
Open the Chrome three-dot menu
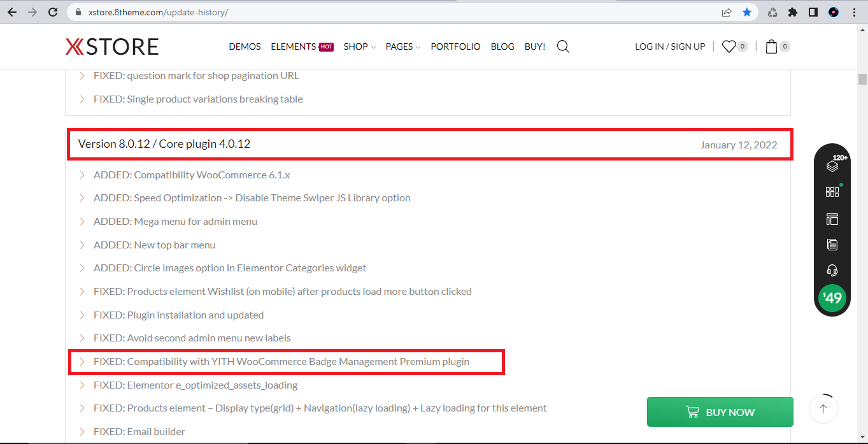854,12
